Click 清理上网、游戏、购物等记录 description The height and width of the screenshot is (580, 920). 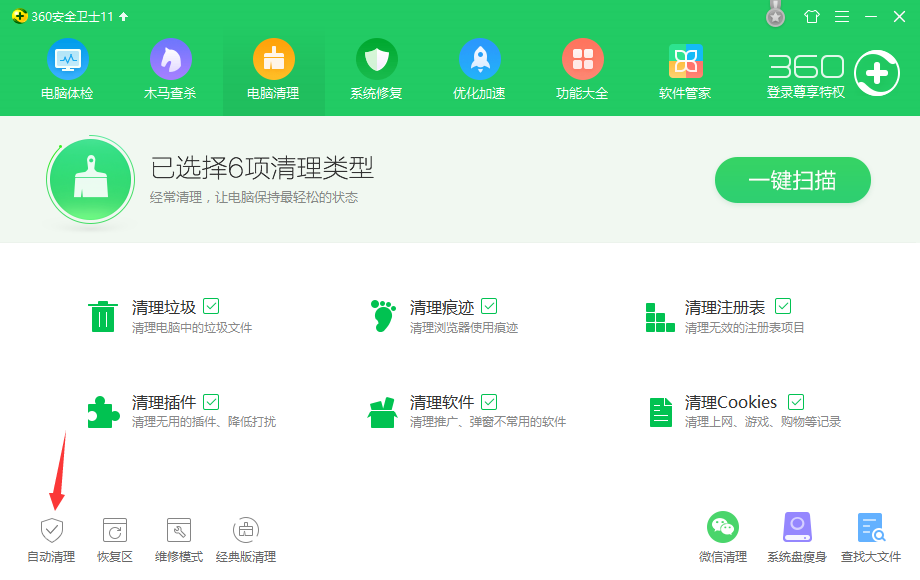coord(763,422)
